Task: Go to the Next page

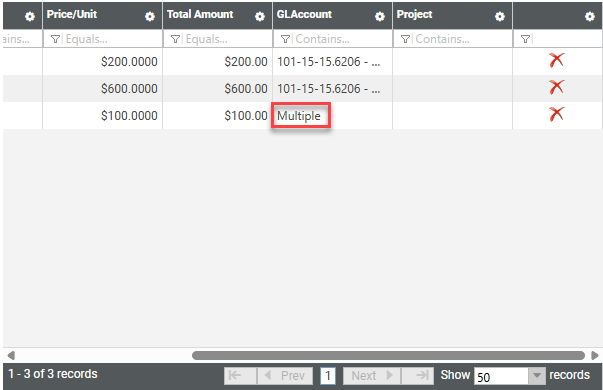Action: (372, 375)
